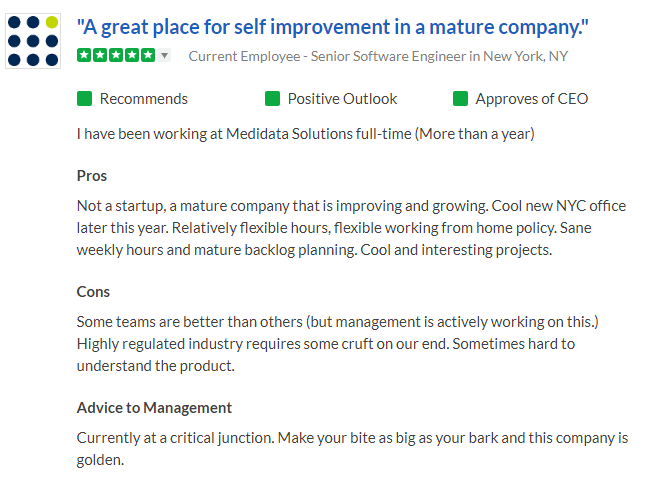Click the green Approves of CEO square
The height and width of the screenshot is (481, 657).
[460, 99]
